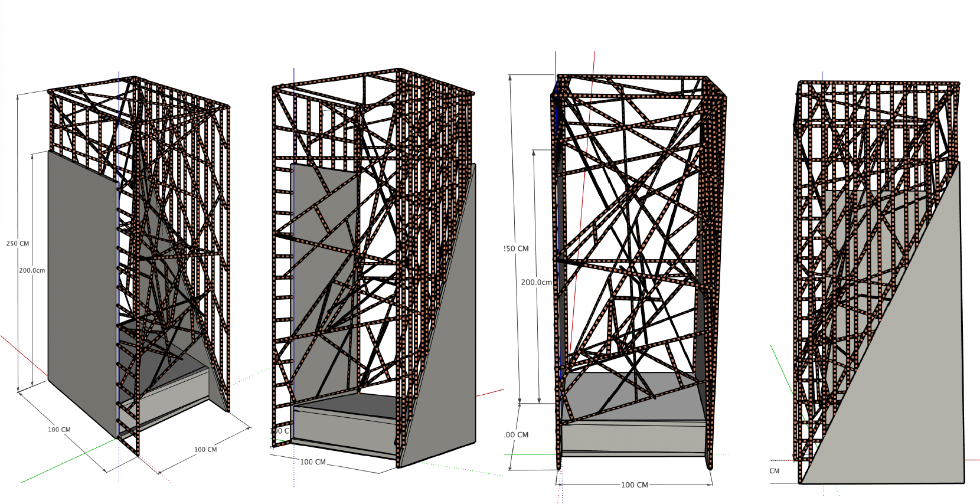
Task: Click the 200.0cm dimension in front view model
Action: click(x=536, y=283)
